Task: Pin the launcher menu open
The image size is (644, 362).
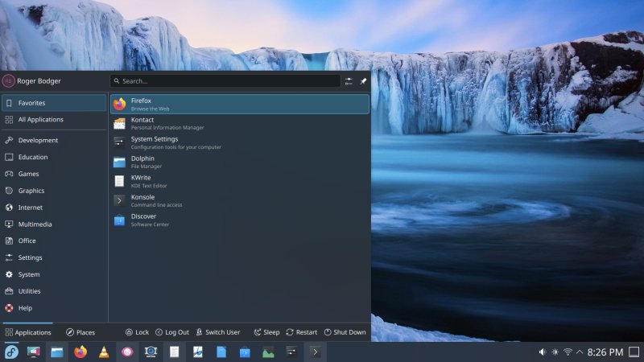Action: 363,81
